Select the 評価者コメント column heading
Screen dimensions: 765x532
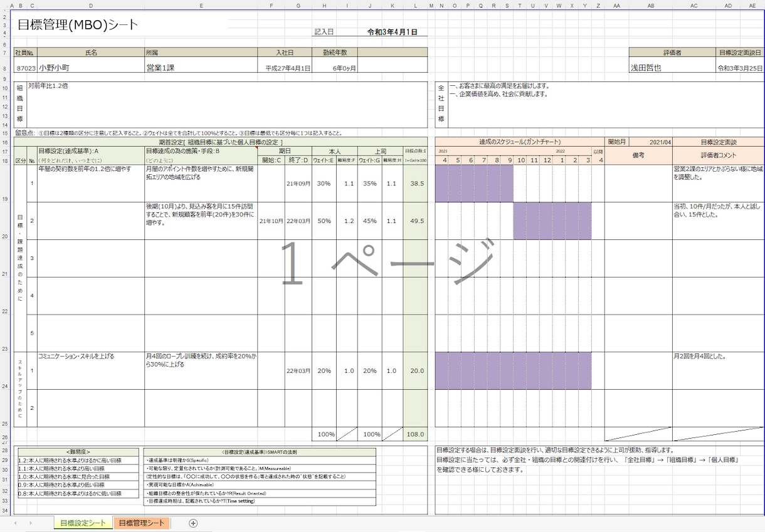718,155
